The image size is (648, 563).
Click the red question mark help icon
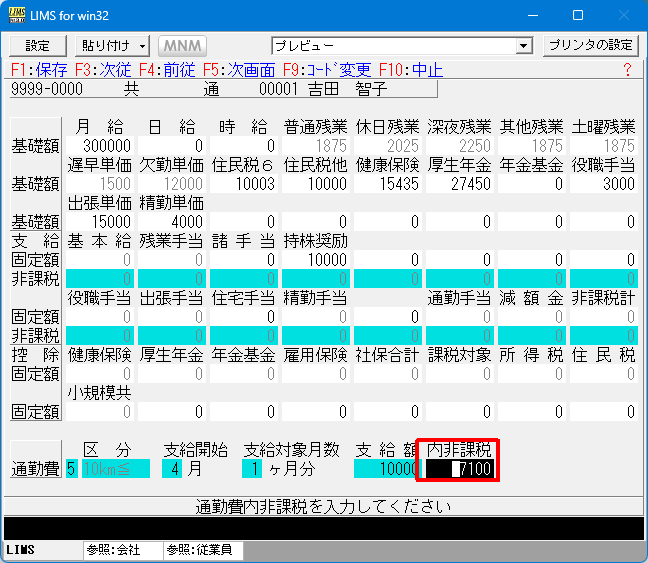[627, 70]
